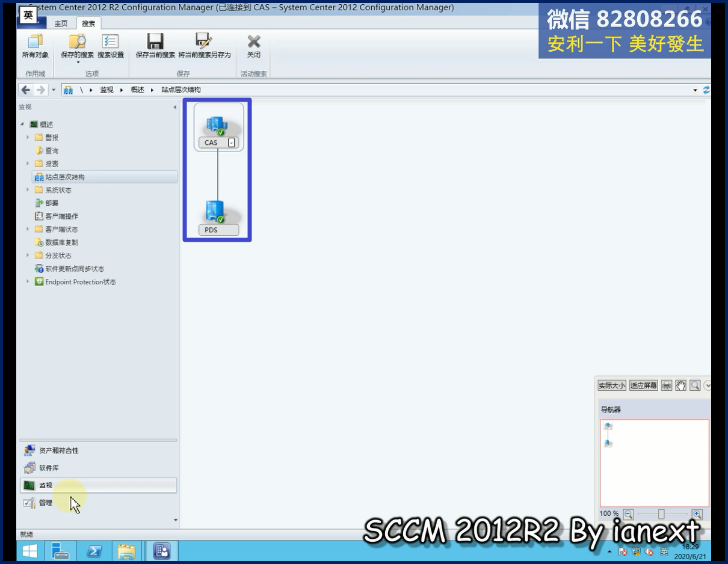Open the navigation history dropdown arrow
728x564 pixels.
54,90
